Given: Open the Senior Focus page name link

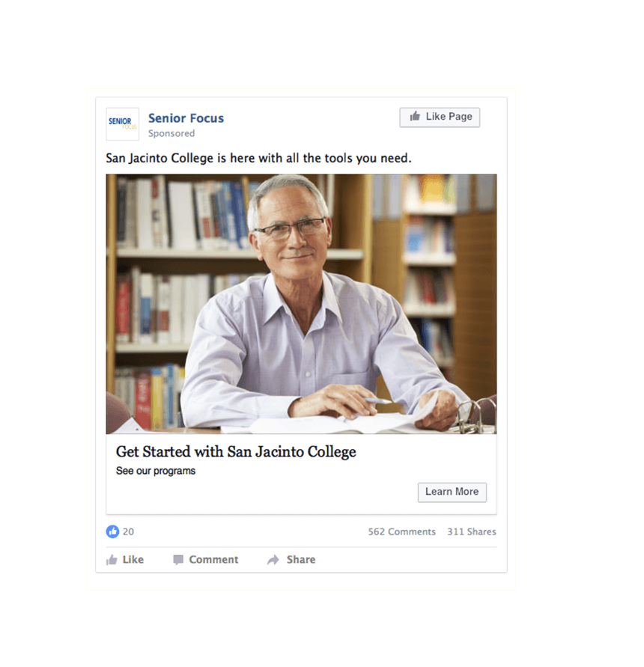Looking at the screenshot, I should pyautogui.click(x=186, y=118).
